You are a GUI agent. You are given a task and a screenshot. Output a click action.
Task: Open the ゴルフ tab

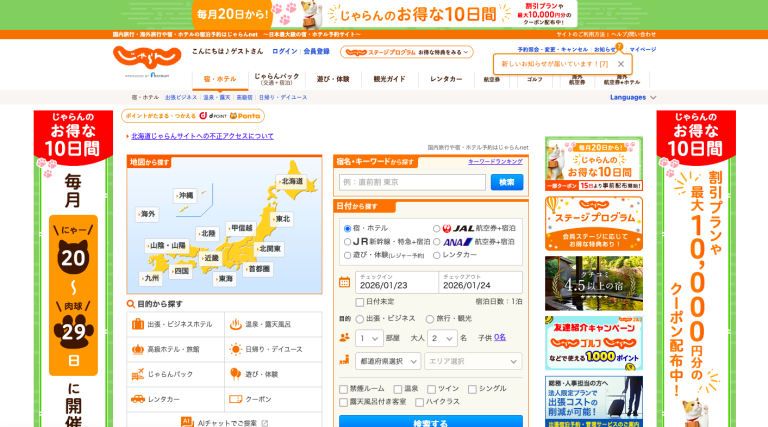tap(534, 79)
